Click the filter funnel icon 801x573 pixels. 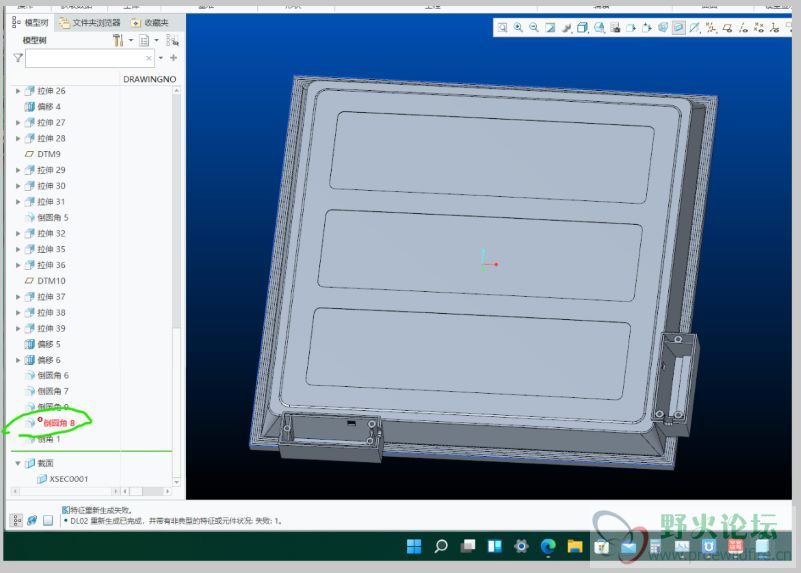(18, 58)
